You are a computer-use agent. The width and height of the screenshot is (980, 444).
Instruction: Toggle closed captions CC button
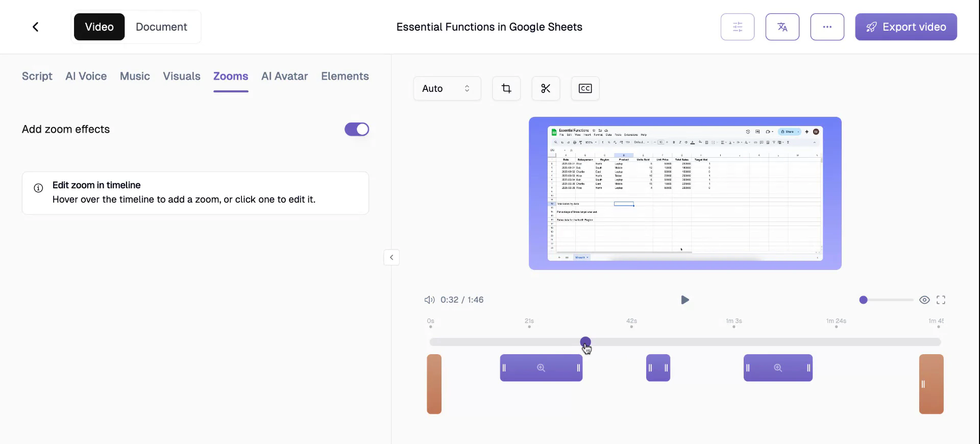coord(585,88)
